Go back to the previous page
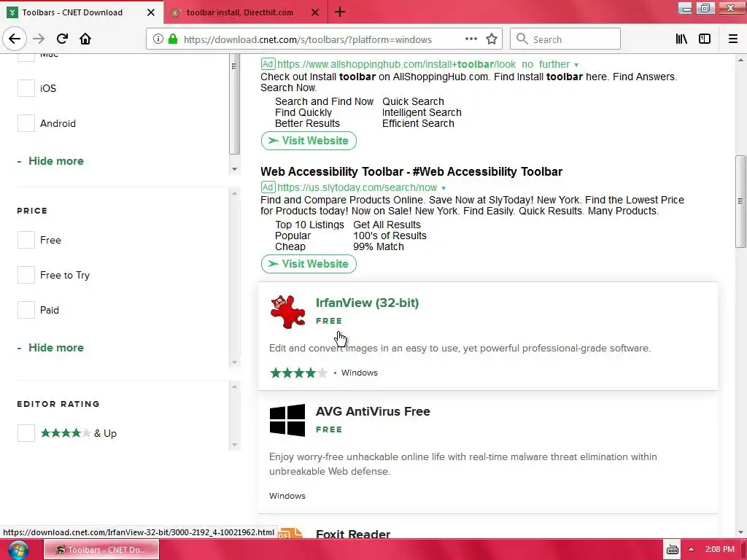Screen dimensions: 747x560 pyautogui.click(x=15, y=39)
